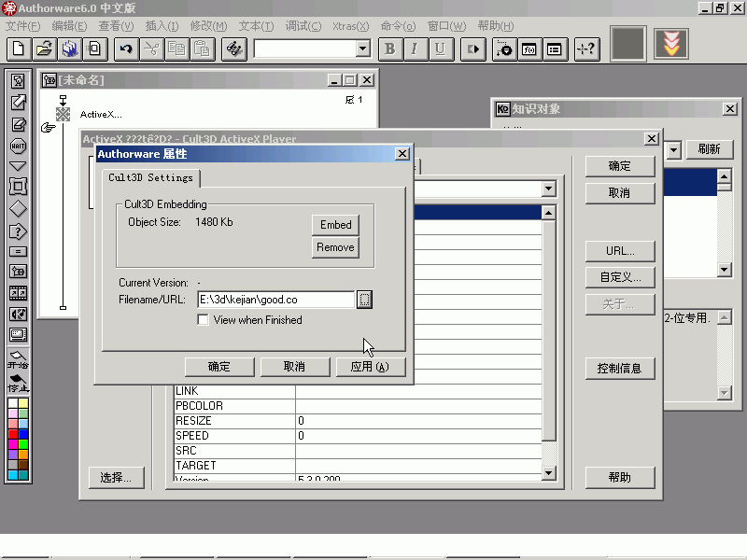Click the 选择... button
This screenshot has height=560, width=747.
116,478
